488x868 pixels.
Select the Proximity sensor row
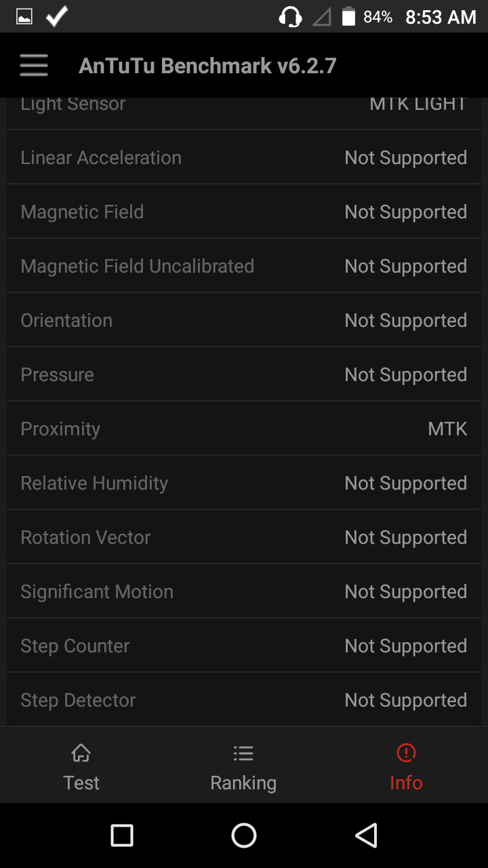pos(244,429)
